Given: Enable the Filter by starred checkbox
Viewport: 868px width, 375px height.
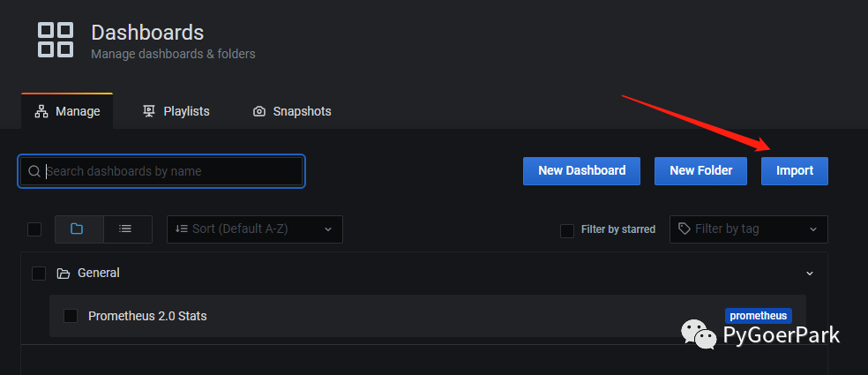Looking at the screenshot, I should click(x=568, y=230).
